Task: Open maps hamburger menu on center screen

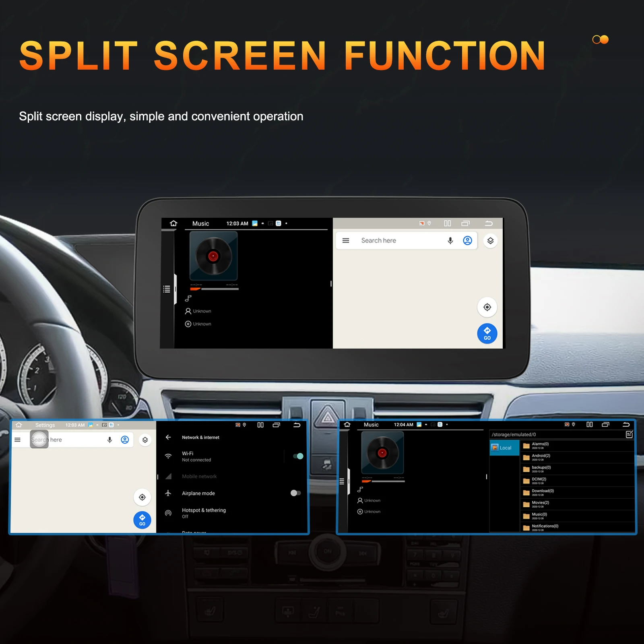Action: pyautogui.click(x=346, y=240)
